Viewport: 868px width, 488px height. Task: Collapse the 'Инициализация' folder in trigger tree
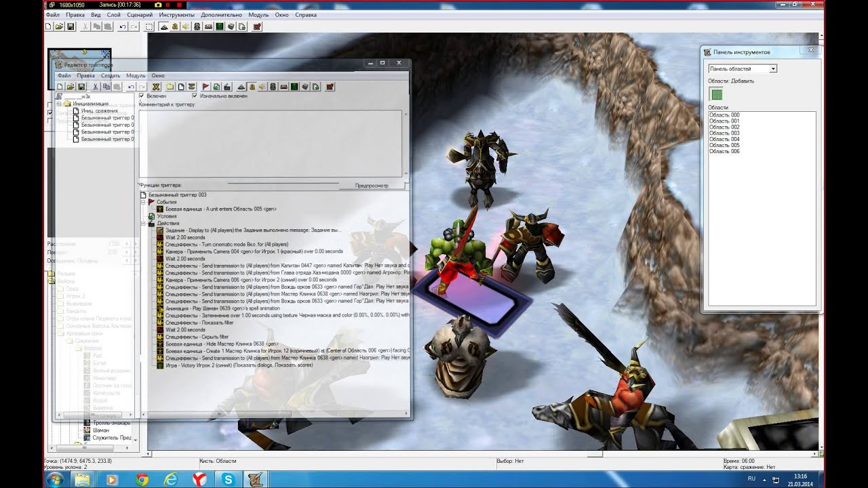59,104
